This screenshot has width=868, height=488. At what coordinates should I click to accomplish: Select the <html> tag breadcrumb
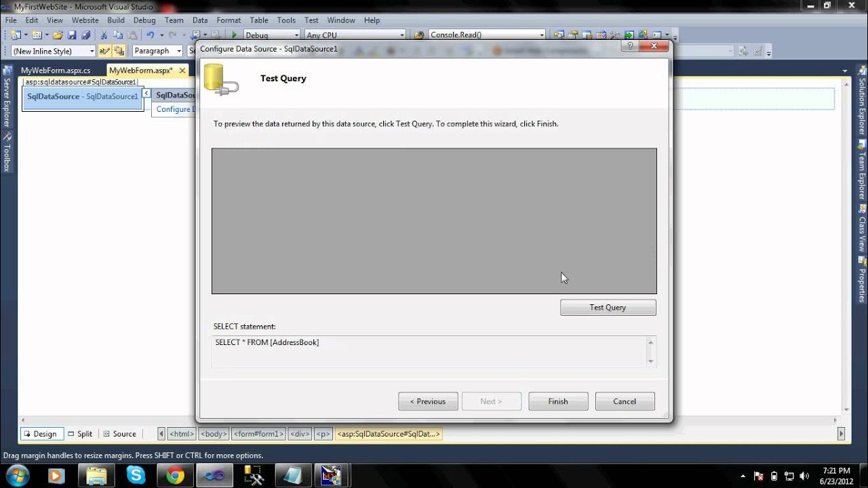pos(182,434)
